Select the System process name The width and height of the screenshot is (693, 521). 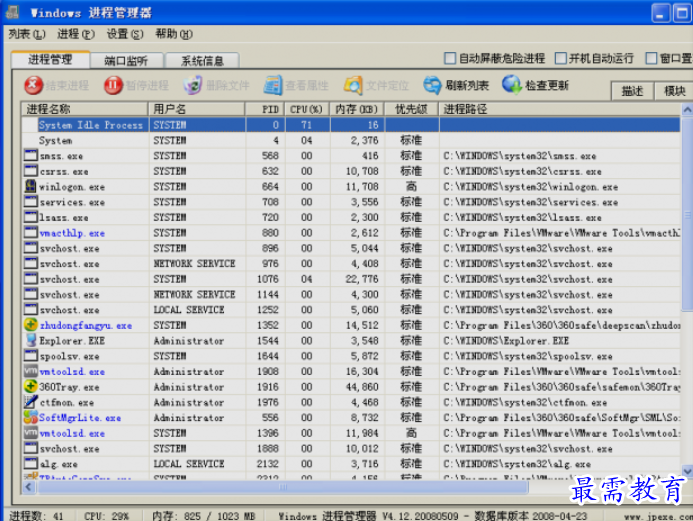[x=56, y=141]
